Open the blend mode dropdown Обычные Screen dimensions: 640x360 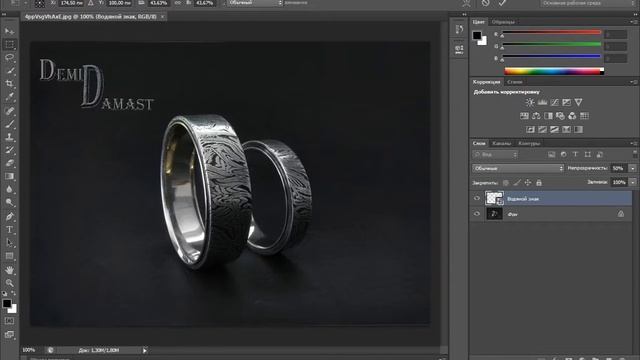coord(518,168)
